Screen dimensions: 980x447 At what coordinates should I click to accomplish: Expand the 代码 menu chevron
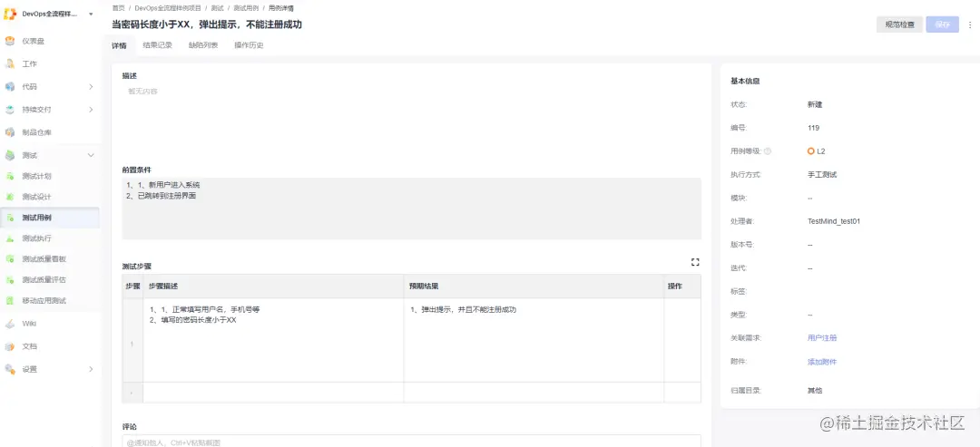[92, 87]
